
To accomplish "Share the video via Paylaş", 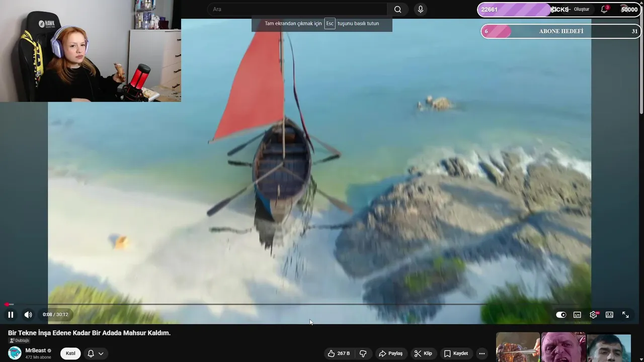I will (x=390, y=353).
